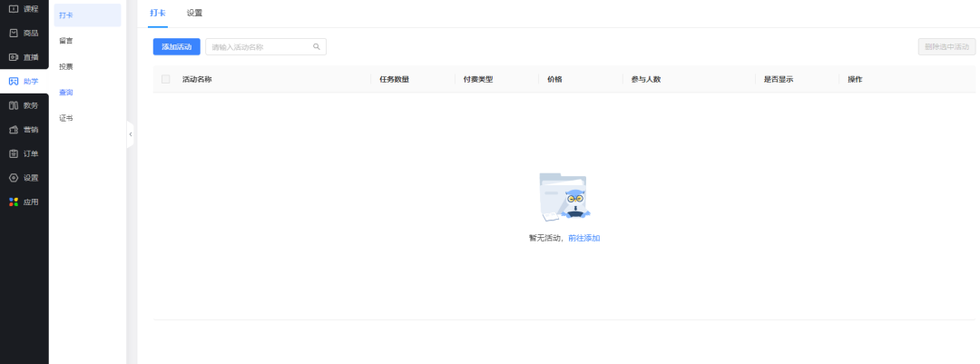This screenshot has width=980, height=364.
Task: Select 留言 in the submenu
Action: tap(66, 41)
